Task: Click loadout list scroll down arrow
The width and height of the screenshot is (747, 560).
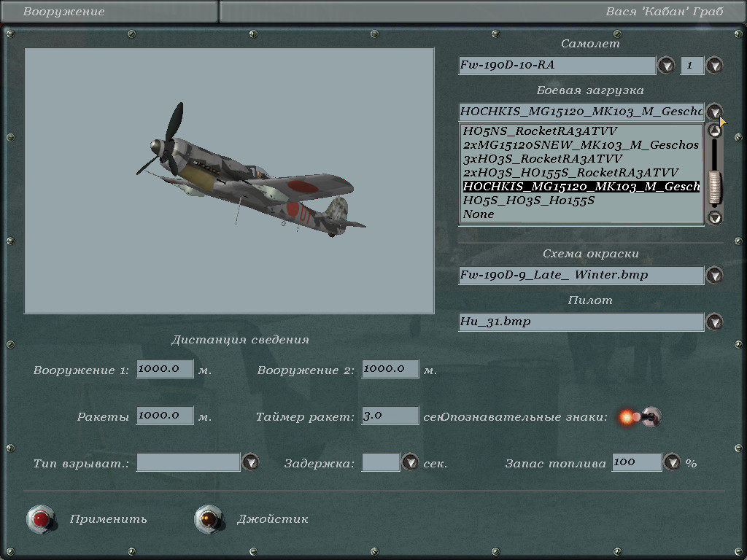Action: click(714, 217)
